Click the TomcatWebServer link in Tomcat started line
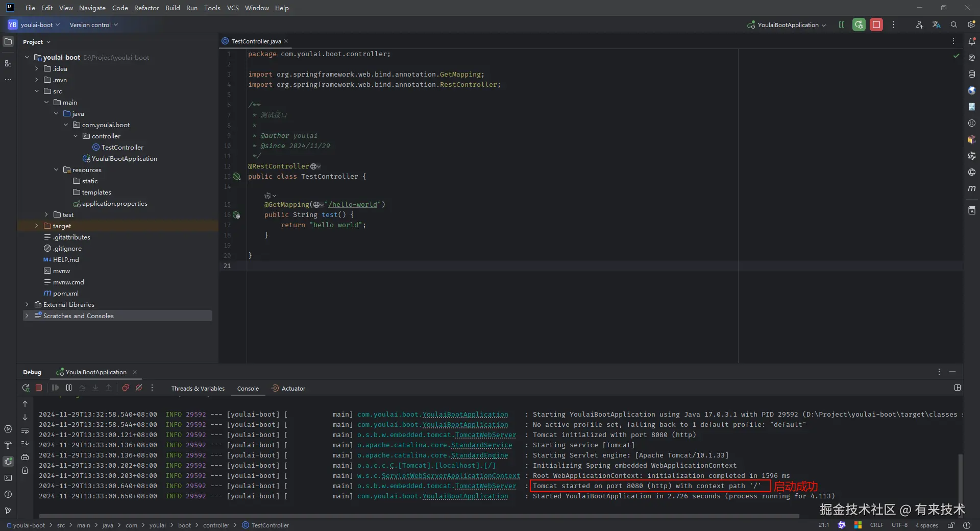The height and width of the screenshot is (531, 980). pyautogui.click(x=485, y=486)
